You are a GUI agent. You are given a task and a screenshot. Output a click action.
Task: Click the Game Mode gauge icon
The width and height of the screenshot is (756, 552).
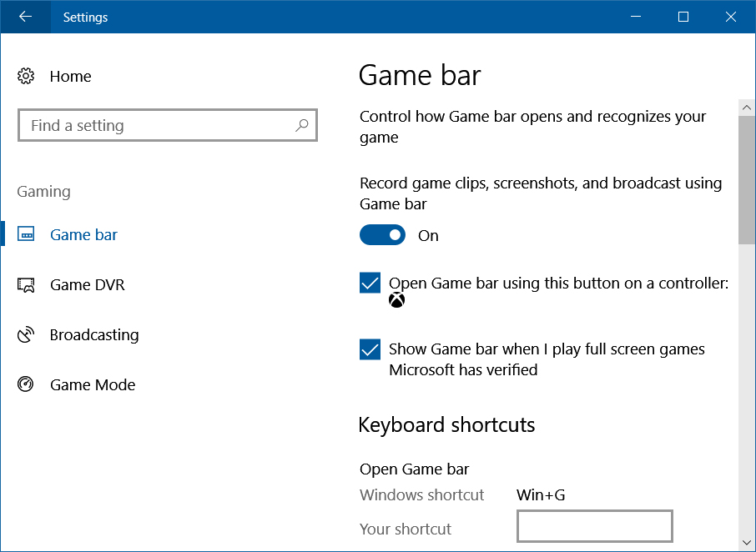pos(26,384)
